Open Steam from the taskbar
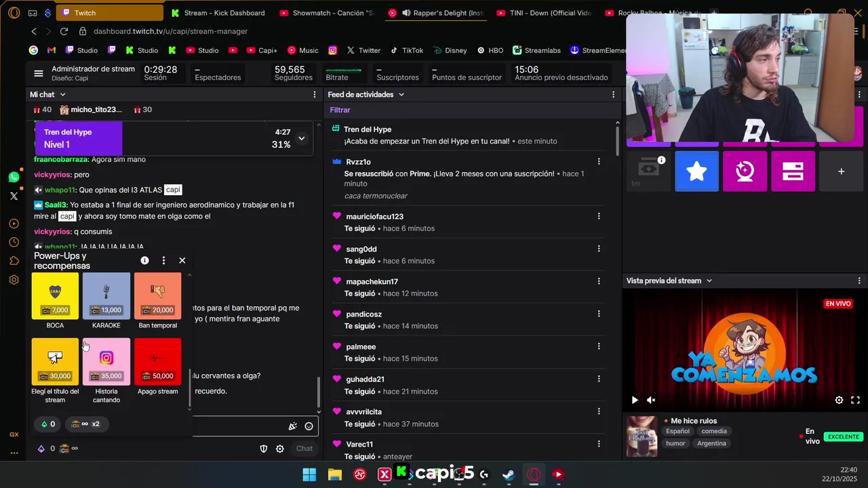This screenshot has height=488, width=868. [x=509, y=474]
